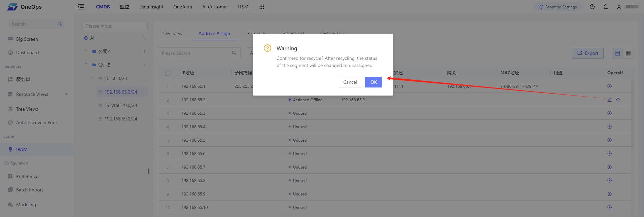Assign address for 192.168.65.7 row

click(x=609, y=167)
